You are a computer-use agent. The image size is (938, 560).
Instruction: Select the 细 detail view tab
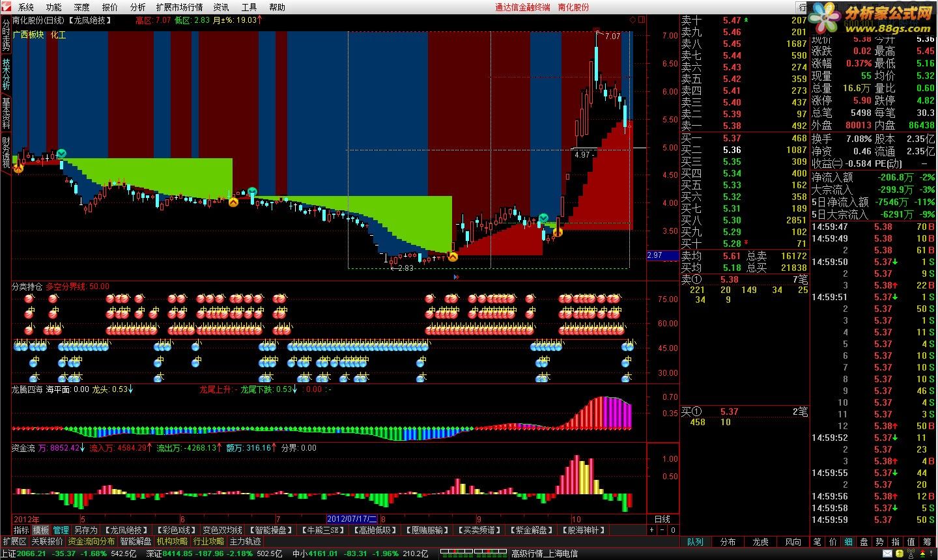[x=848, y=542]
